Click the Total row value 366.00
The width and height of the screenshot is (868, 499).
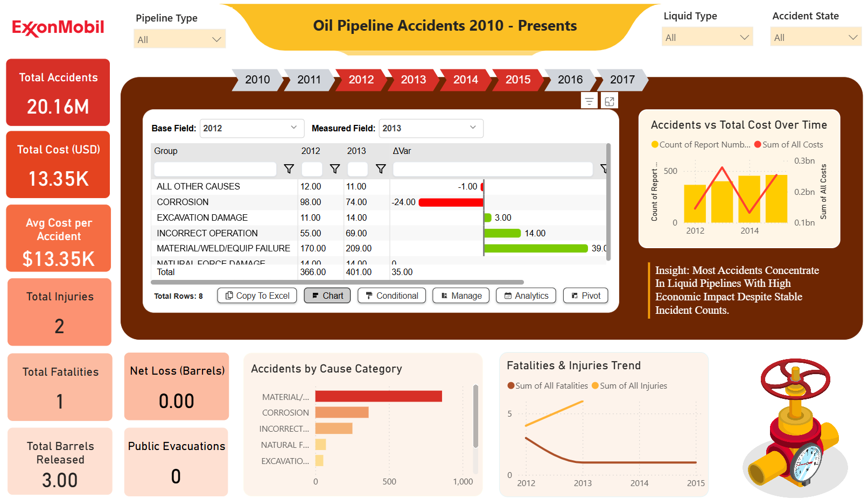click(313, 272)
